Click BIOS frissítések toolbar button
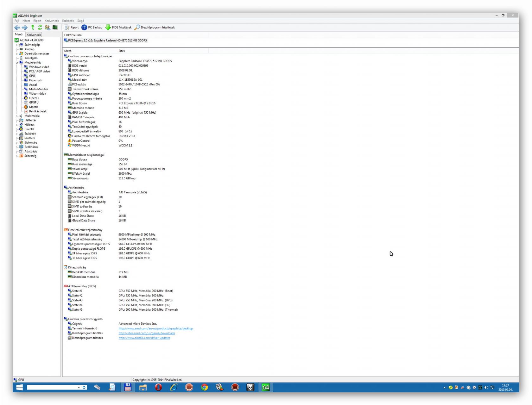The height and width of the screenshot is (405, 532). pyautogui.click(x=118, y=28)
